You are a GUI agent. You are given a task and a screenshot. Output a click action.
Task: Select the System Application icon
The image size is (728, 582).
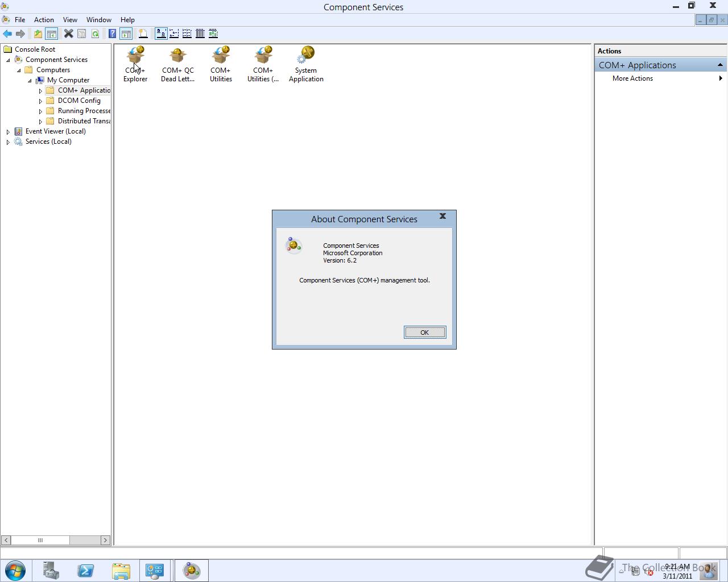pyautogui.click(x=306, y=64)
